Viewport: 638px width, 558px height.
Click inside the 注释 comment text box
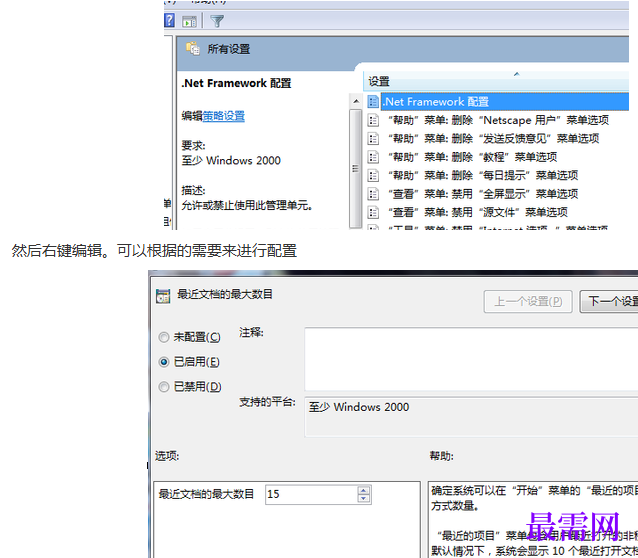[471, 359]
